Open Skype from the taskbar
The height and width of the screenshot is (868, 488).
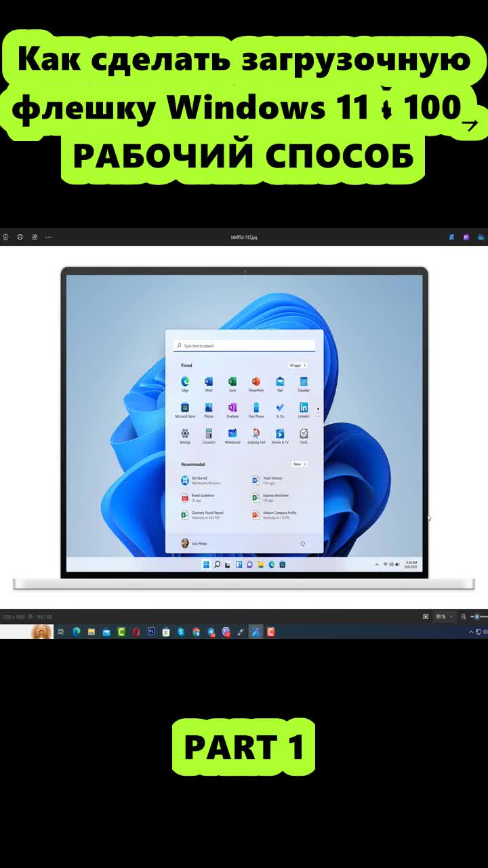pos(181,631)
